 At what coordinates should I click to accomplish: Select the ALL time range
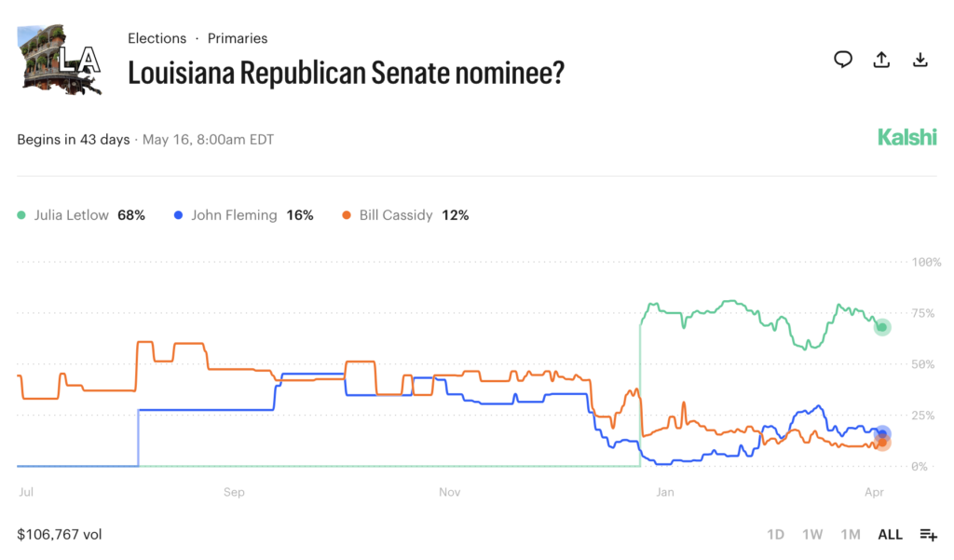[x=890, y=535]
